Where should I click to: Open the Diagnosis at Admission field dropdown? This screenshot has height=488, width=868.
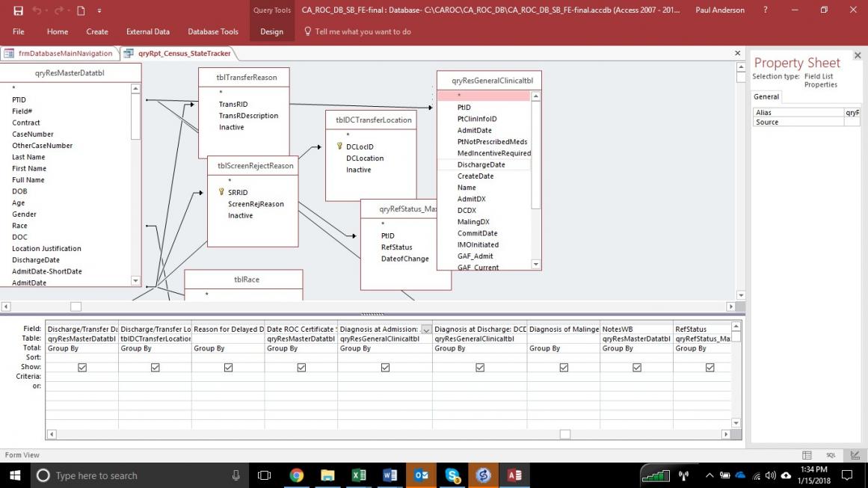pos(426,329)
